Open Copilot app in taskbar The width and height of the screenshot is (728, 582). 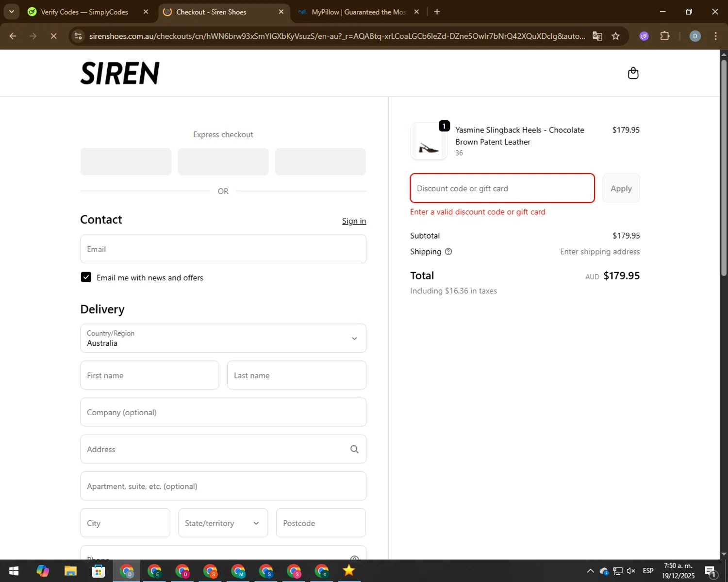[x=43, y=571]
